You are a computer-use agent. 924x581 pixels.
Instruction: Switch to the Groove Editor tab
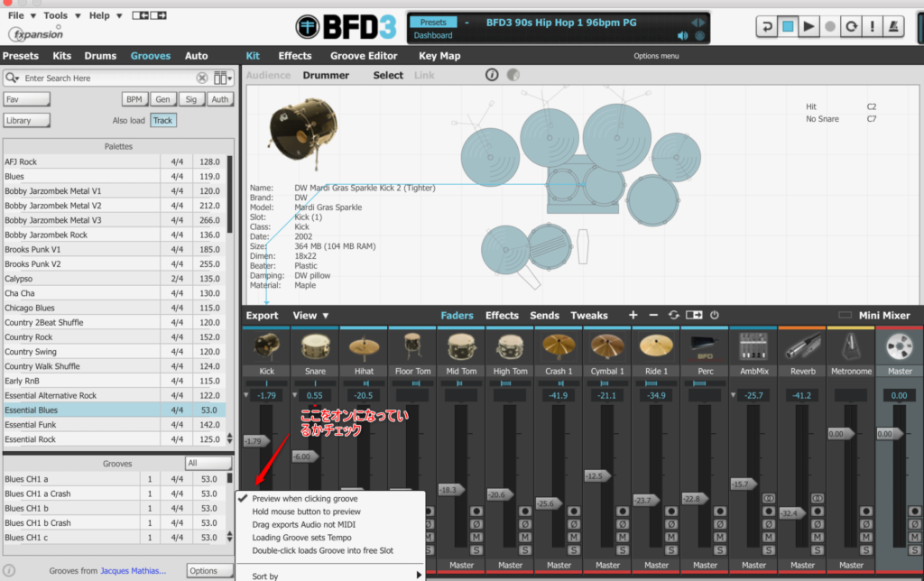coord(364,56)
